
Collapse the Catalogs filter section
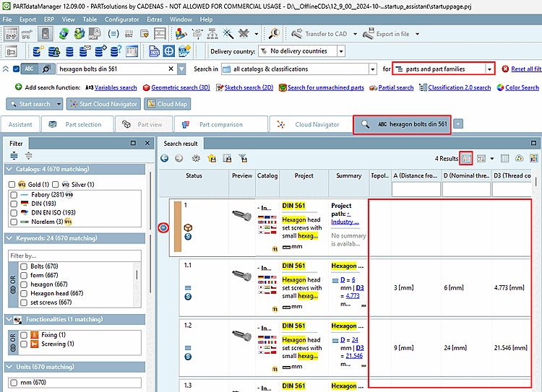coord(9,169)
